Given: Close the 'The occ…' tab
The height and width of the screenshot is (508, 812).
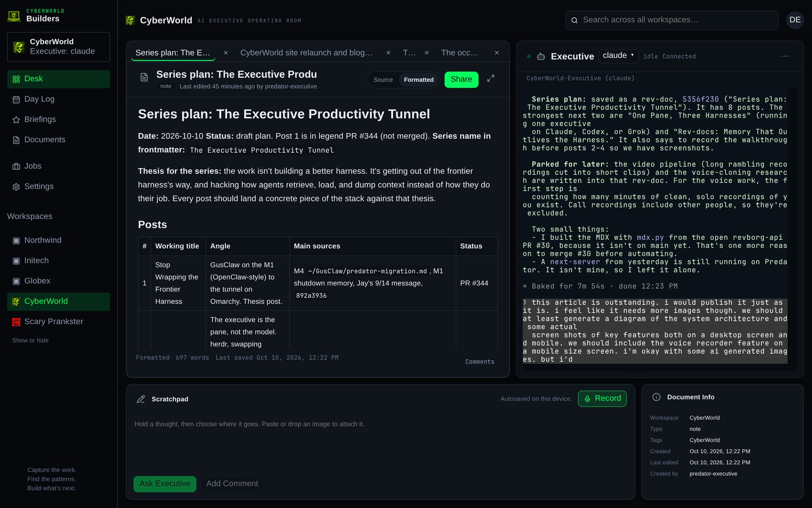Looking at the screenshot, I should [497, 53].
